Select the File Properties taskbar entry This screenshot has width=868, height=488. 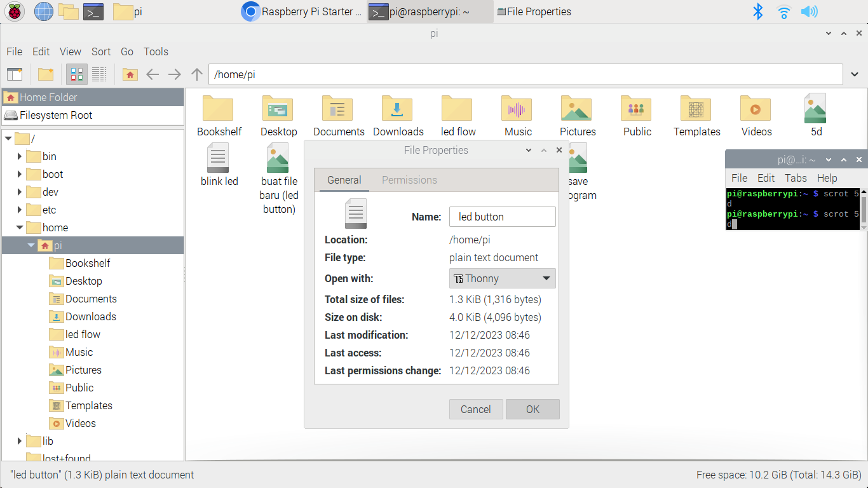tap(534, 11)
